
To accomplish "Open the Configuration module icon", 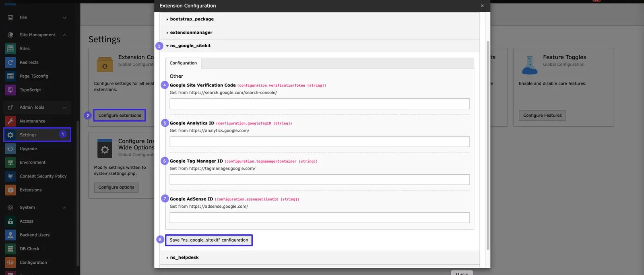I will coord(10,263).
